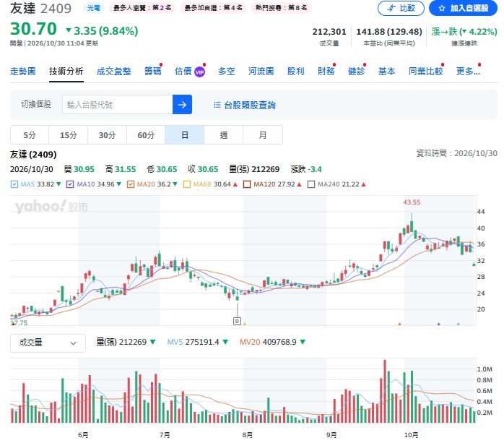
Task: Open the 成交量 indicator dropdown
Action: click(48, 343)
